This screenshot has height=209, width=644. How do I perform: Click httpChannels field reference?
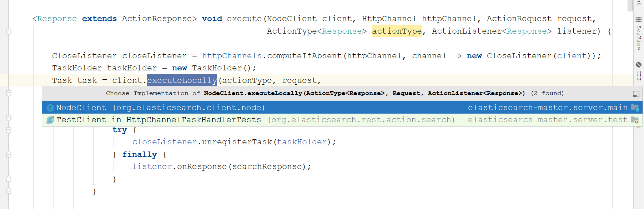pos(232,56)
